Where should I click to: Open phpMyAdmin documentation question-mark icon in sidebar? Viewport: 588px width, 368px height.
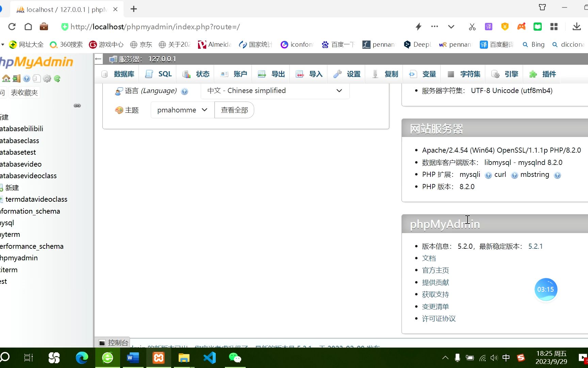tap(27, 79)
